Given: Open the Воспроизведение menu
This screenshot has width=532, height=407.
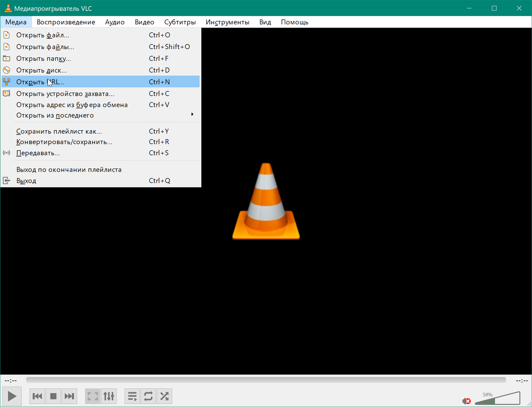Looking at the screenshot, I should click(x=66, y=22).
